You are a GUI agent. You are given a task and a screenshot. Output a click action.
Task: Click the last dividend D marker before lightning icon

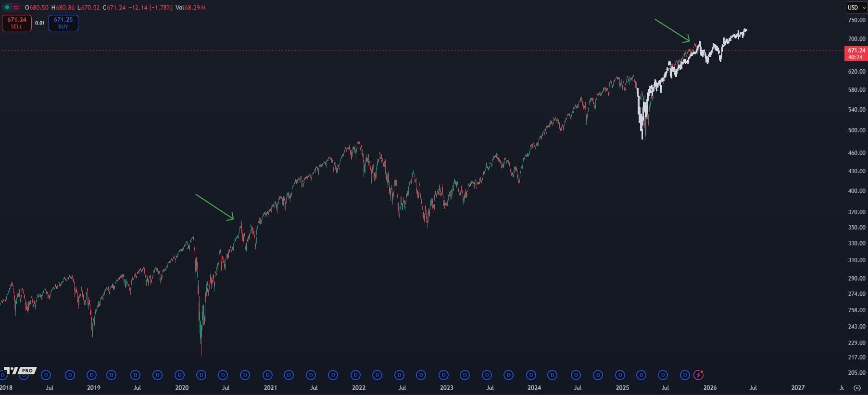(685, 375)
